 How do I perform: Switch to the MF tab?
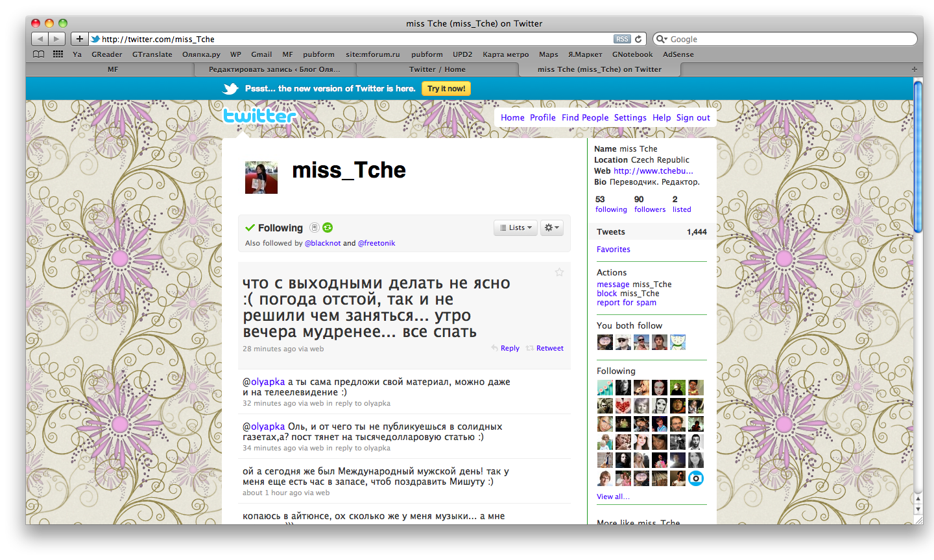(113, 69)
